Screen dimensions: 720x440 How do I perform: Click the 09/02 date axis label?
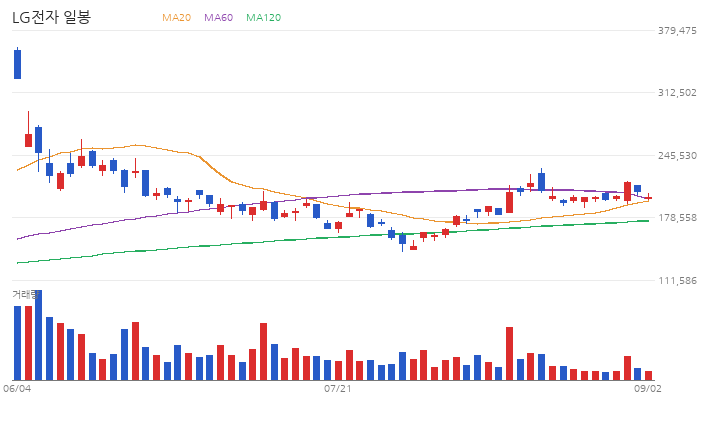click(648, 389)
